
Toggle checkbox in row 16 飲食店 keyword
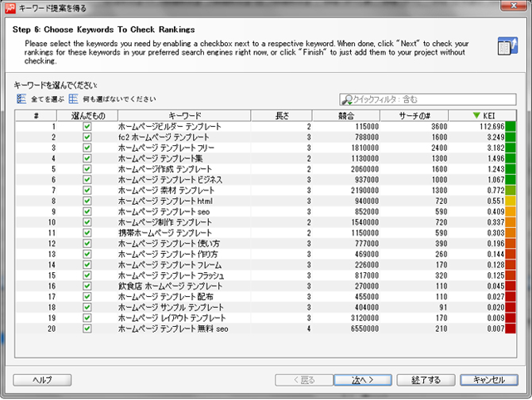coord(87,286)
